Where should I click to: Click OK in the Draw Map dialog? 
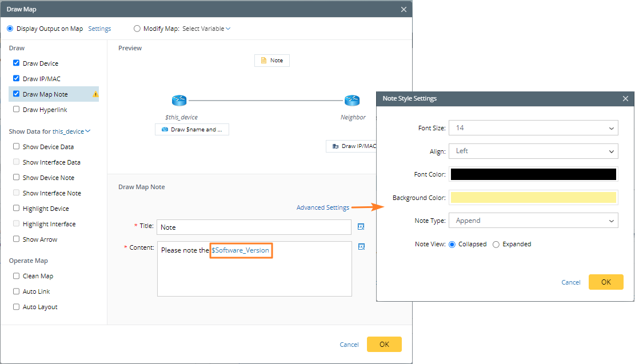pos(384,344)
